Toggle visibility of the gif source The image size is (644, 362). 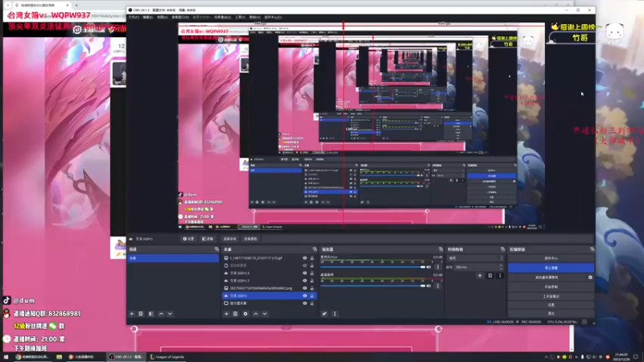tap(305, 258)
